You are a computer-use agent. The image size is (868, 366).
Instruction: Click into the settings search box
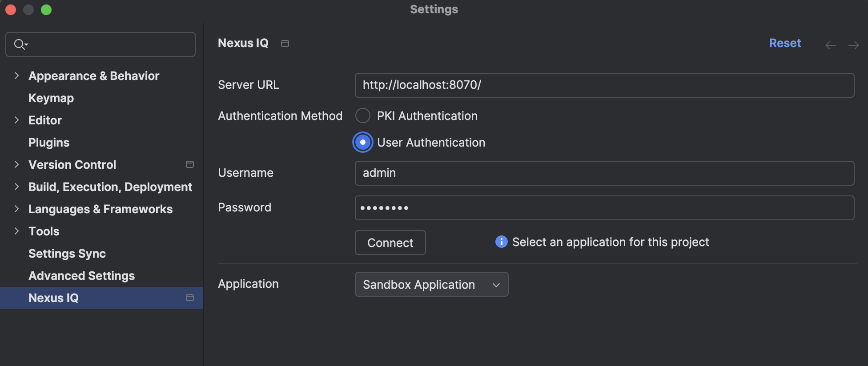100,44
